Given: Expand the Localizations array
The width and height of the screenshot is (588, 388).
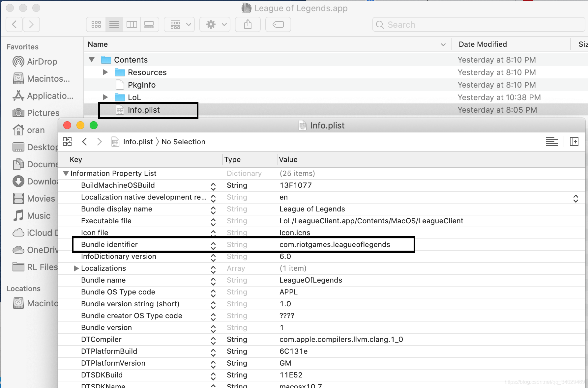Looking at the screenshot, I should pos(76,268).
